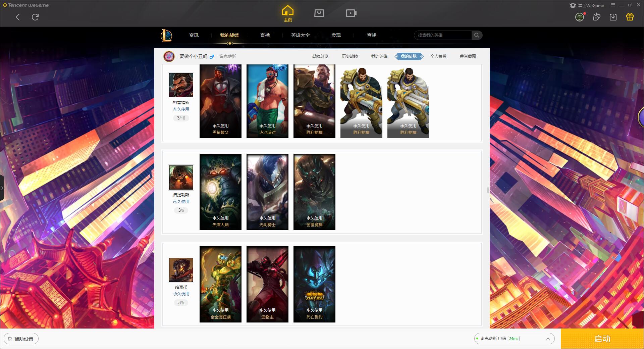Screen dimensions: 644x349
Task: Click the 搜索我的英雄 search field
Action: (443, 35)
